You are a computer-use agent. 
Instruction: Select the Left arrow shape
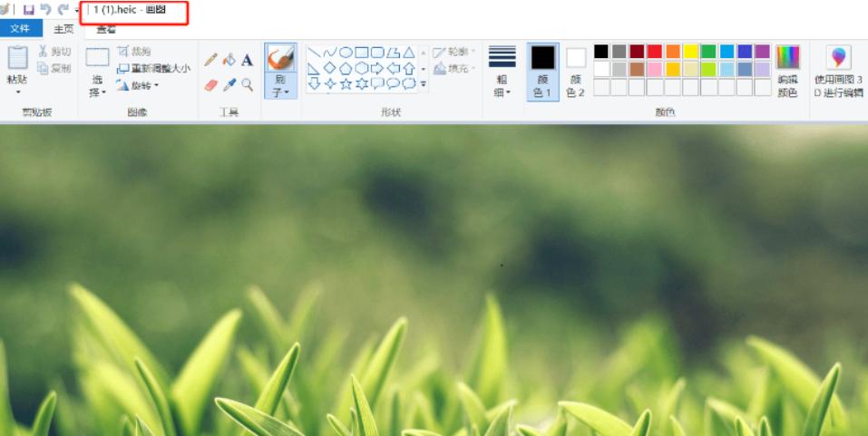[393, 69]
